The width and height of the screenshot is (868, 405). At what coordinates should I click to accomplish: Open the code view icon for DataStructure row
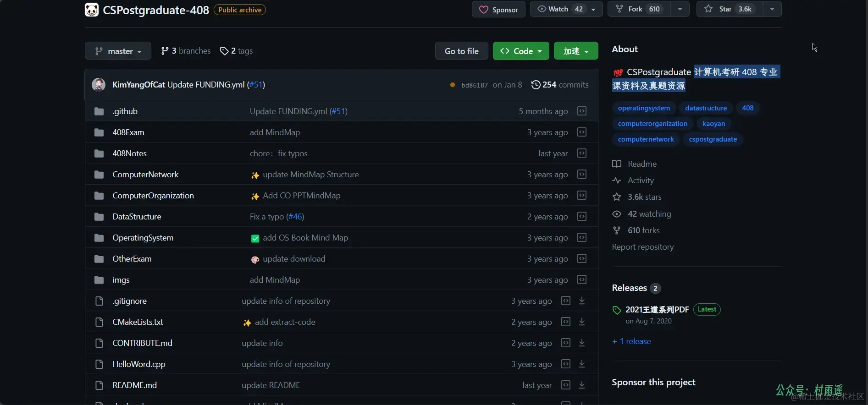coord(582,216)
